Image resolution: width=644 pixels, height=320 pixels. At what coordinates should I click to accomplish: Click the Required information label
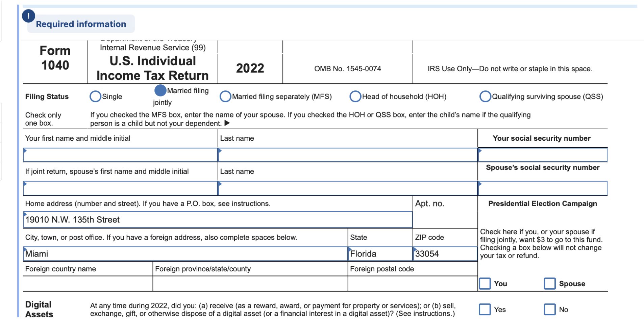tap(81, 24)
